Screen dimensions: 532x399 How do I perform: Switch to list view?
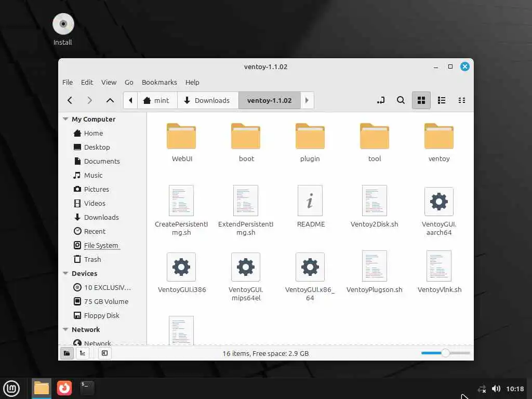442,100
